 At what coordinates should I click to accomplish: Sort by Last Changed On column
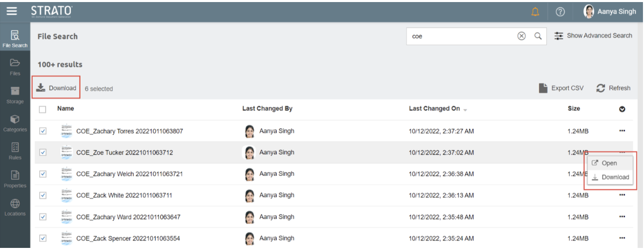(434, 109)
